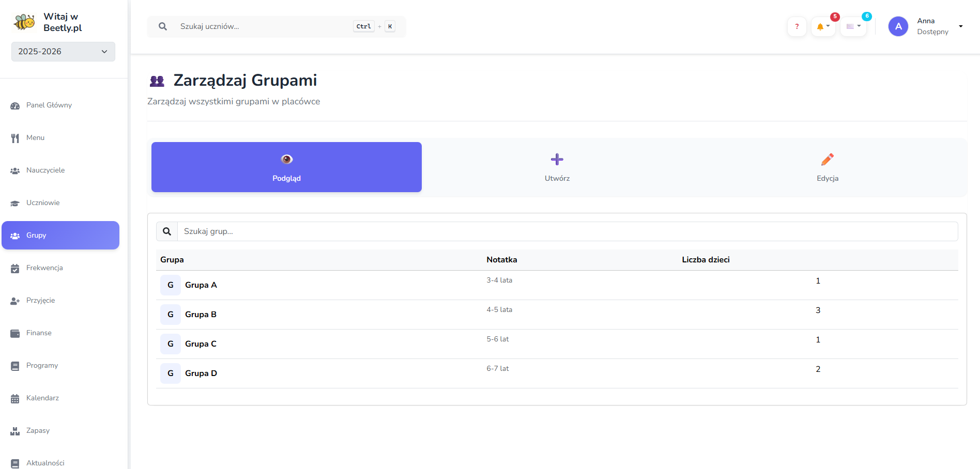Click the Anna avatar circle
980x469 pixels.
pos(898,26)
